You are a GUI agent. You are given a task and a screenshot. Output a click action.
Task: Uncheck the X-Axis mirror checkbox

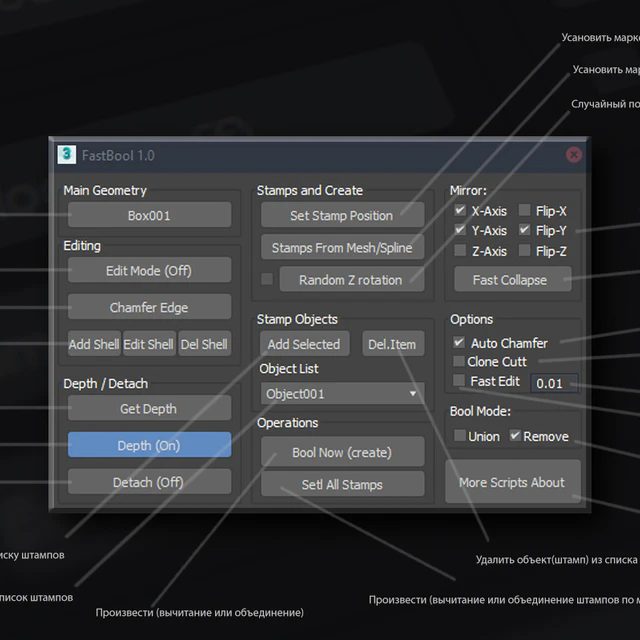pyautogui.click(x=460, y=211)
